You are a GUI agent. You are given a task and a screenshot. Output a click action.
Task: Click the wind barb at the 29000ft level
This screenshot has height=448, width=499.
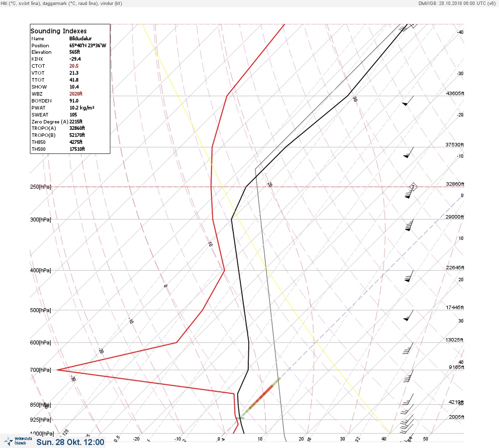409,225
